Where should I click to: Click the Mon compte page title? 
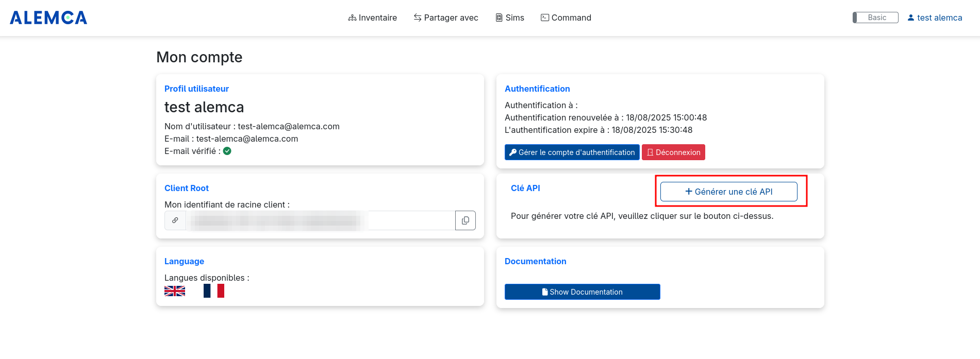click(200, 57)
